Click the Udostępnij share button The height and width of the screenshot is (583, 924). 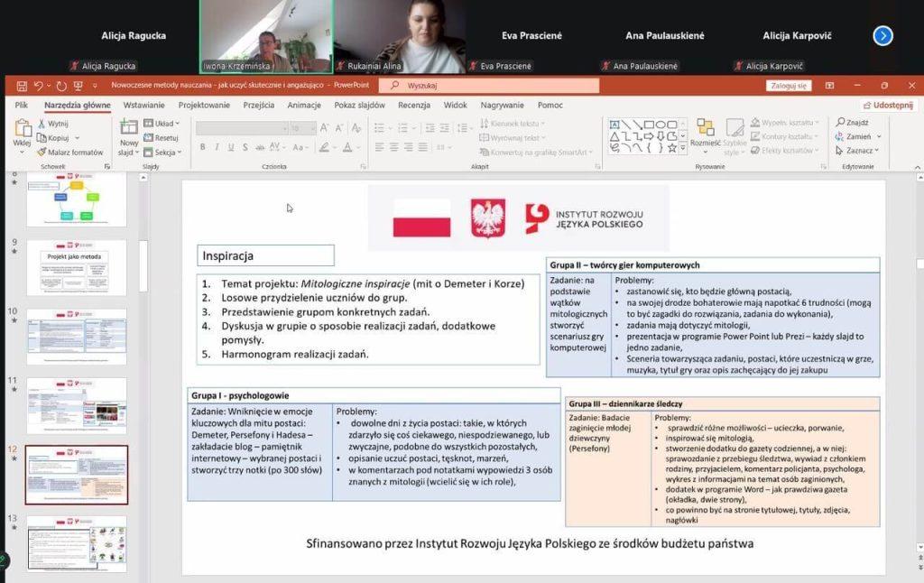click(x=889, y=105)
